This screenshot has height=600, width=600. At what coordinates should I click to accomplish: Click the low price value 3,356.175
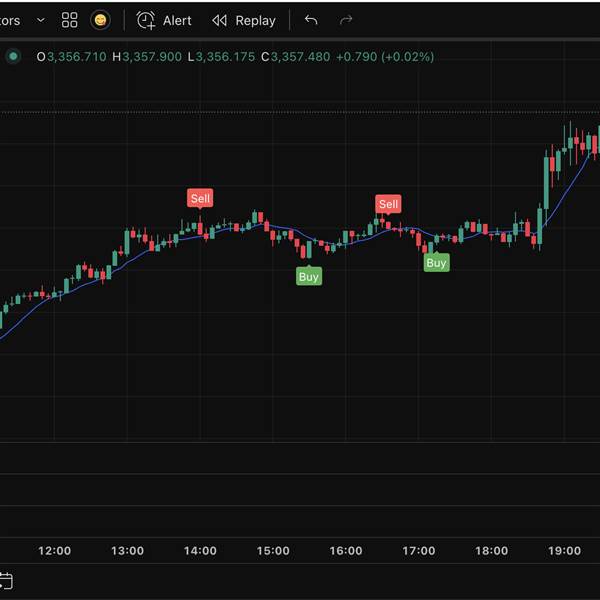tap(225, 57)
